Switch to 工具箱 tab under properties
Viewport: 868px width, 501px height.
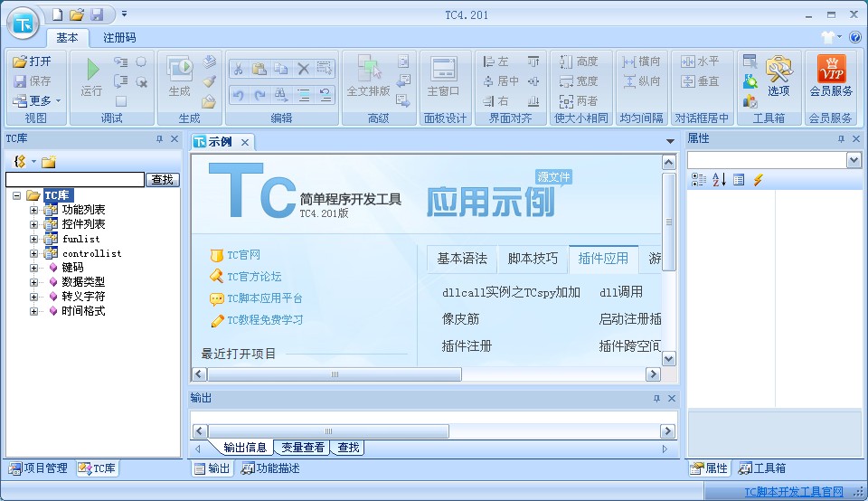pos(762,468)
